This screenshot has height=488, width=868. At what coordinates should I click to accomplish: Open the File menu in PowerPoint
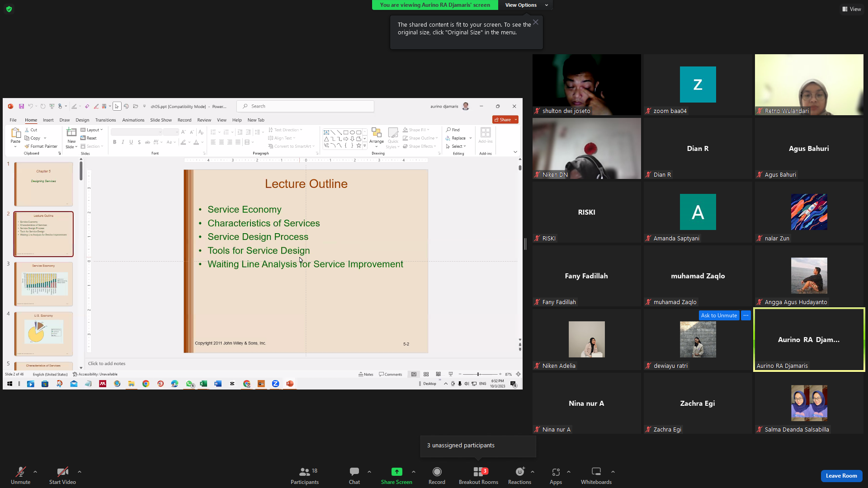13,120
